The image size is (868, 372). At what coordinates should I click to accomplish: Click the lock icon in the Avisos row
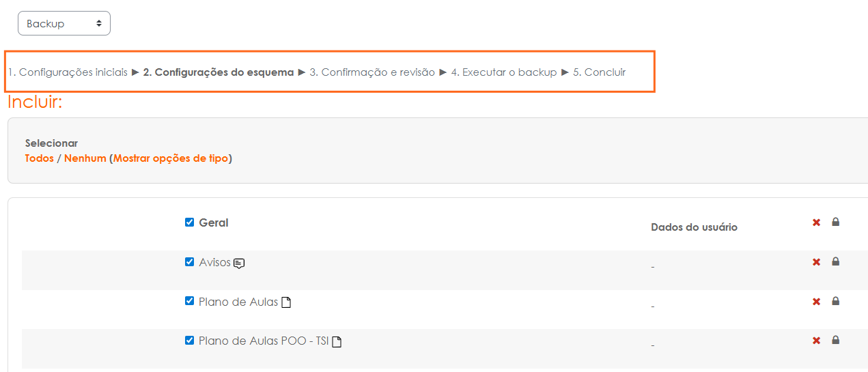tap(835, 261)
